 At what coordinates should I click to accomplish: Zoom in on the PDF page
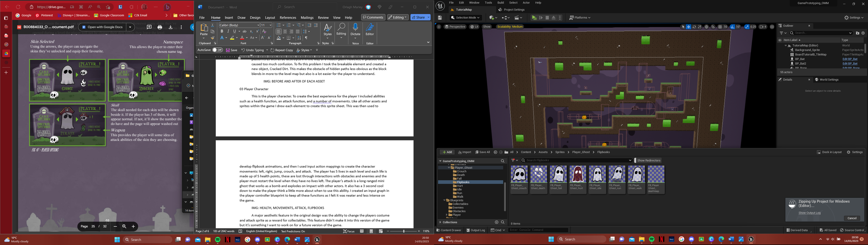coord(133,226)
